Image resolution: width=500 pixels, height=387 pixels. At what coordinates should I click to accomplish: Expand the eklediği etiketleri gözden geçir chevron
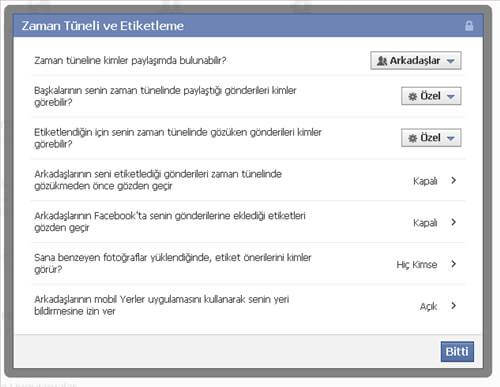tap(453, 222)
